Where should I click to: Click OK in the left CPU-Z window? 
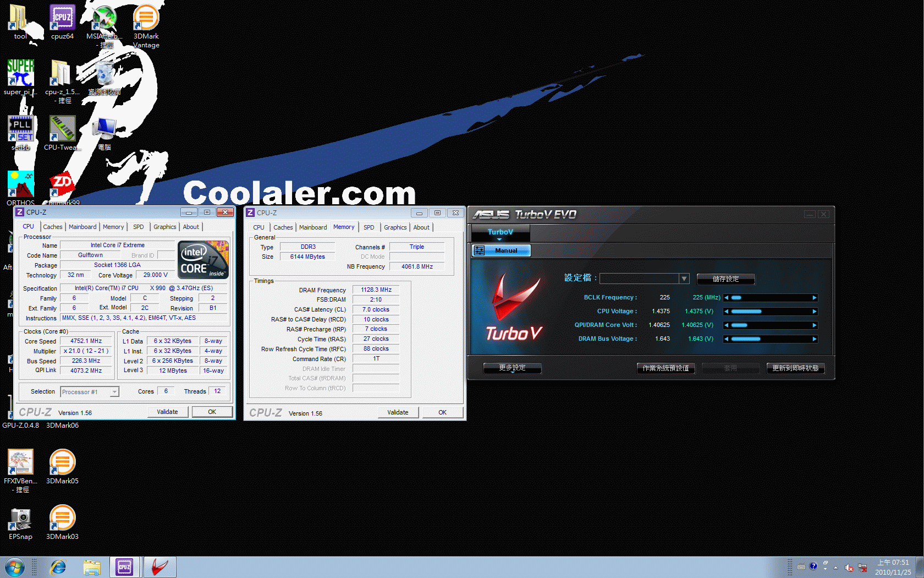(212, 412)
